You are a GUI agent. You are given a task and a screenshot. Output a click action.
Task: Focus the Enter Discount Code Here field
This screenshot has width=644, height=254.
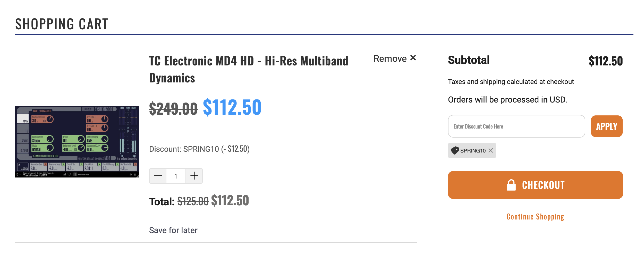click(516, 126)
